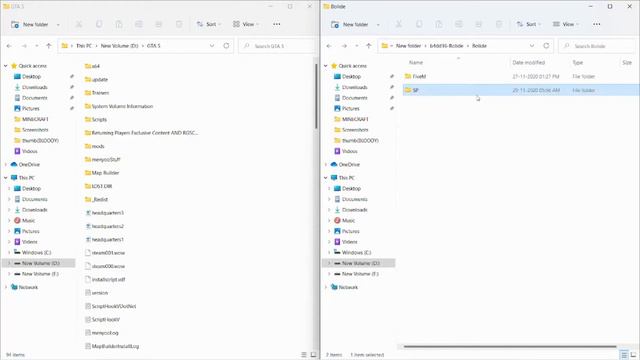Viewport: 640px width, 360px height.
Task: Open See more ellipsis in GTA 5 window
Action: coord(277,24)
